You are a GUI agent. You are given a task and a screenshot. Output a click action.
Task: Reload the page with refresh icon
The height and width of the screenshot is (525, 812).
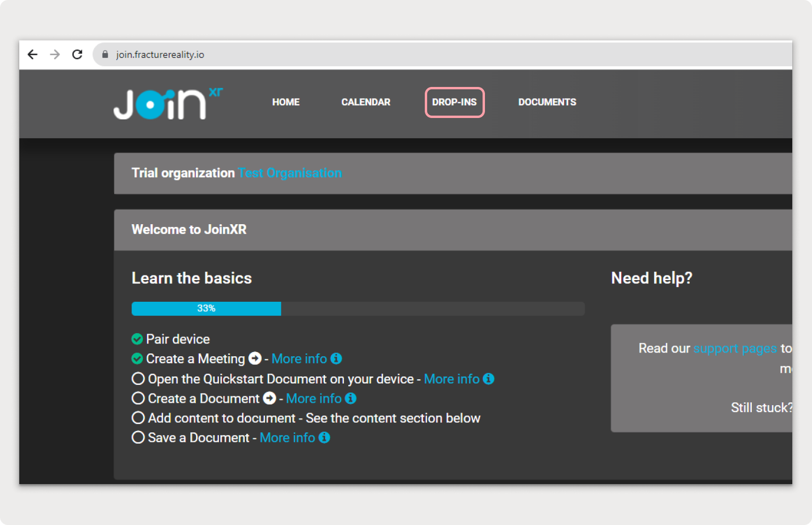[x=78, y=55]
